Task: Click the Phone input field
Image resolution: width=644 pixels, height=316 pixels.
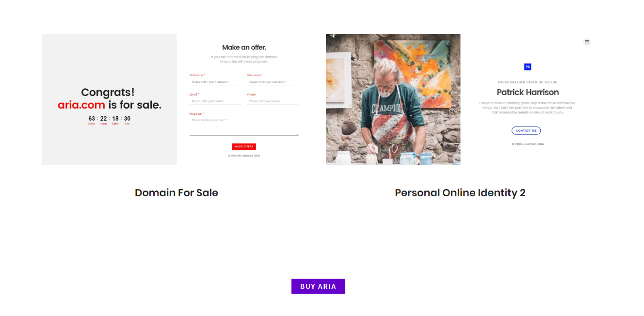Action: (272, 101)
